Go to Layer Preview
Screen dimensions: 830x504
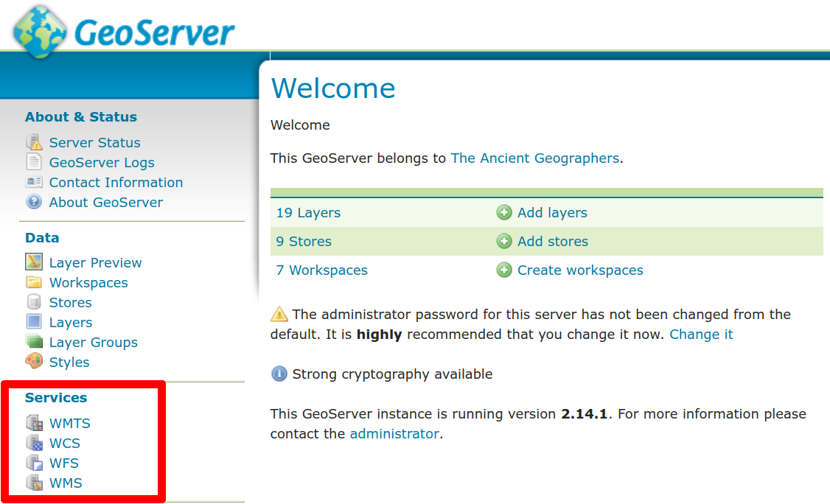click(95, 262)
